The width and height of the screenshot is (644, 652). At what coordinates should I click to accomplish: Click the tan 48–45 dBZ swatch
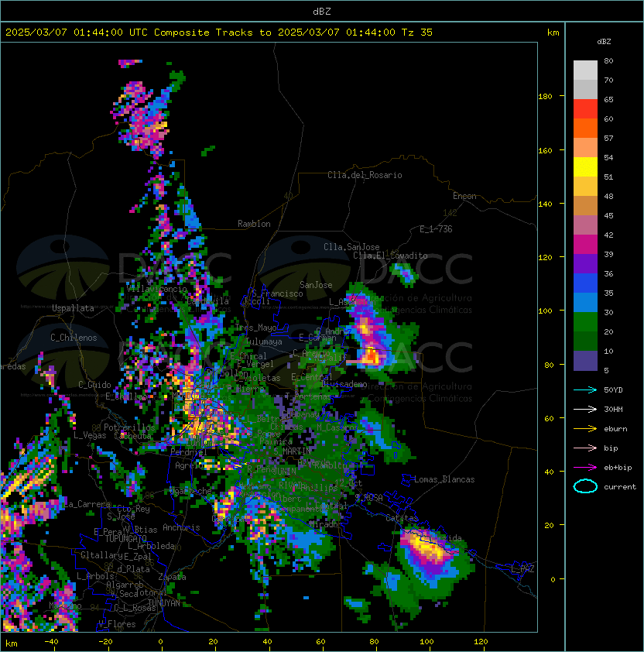click(x=585, y=205)
